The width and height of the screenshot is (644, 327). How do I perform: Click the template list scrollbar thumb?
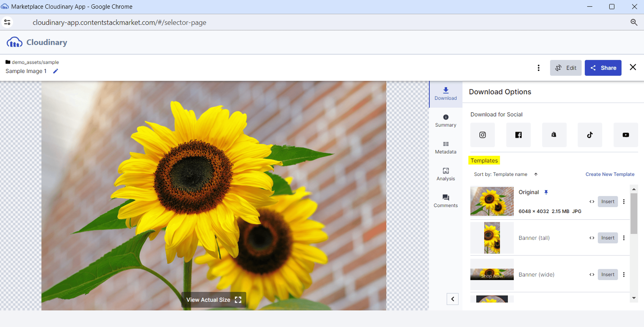[634, 213]
